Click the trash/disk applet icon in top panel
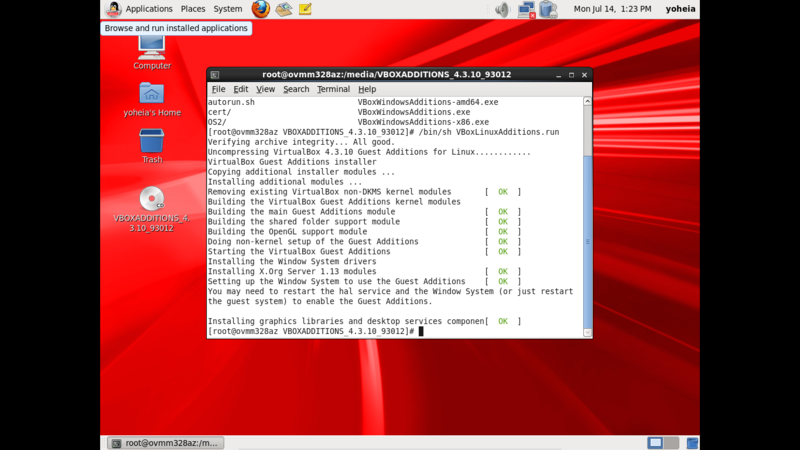 pos(548,10)
